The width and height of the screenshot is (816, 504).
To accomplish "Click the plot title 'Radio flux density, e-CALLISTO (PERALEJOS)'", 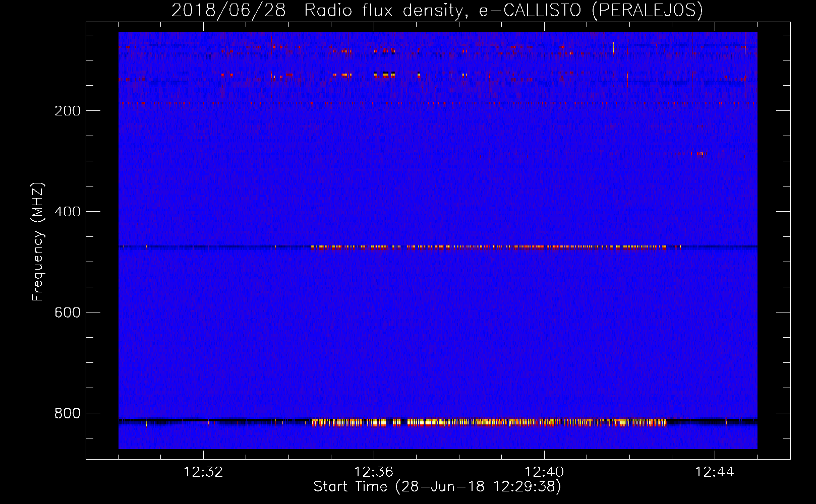I will coord(503,10).
